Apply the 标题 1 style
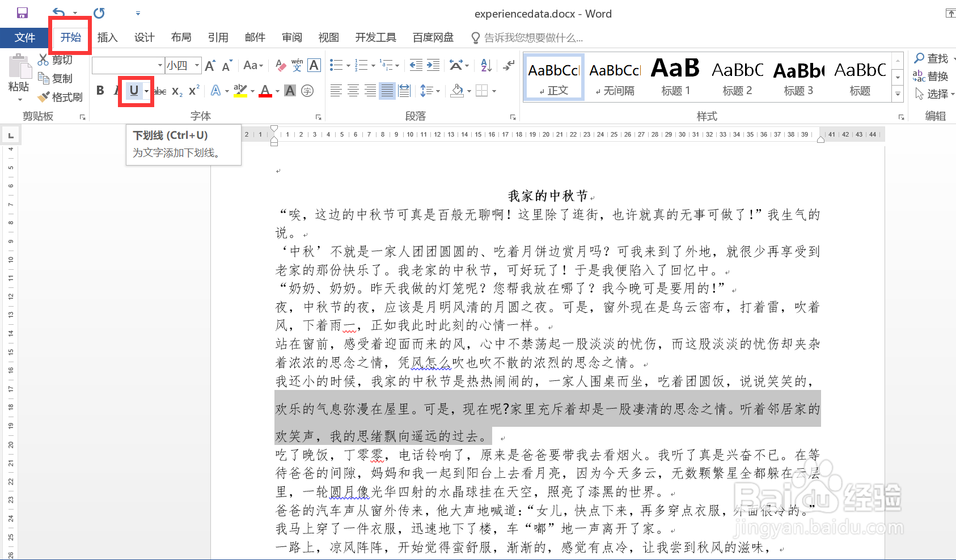 [x=675, y=78]
